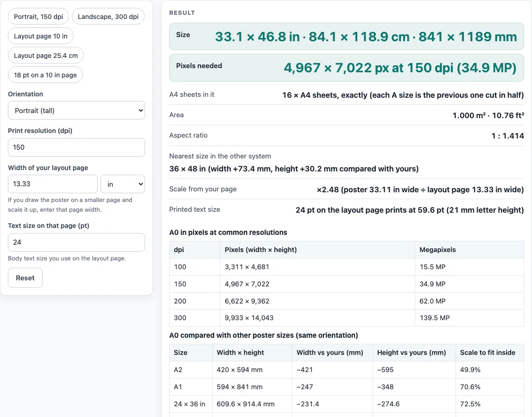Click the Aspect ratio value 1 : 1.414
The height and width of the screenshot is (417, 532).
[x=507, y=136]
